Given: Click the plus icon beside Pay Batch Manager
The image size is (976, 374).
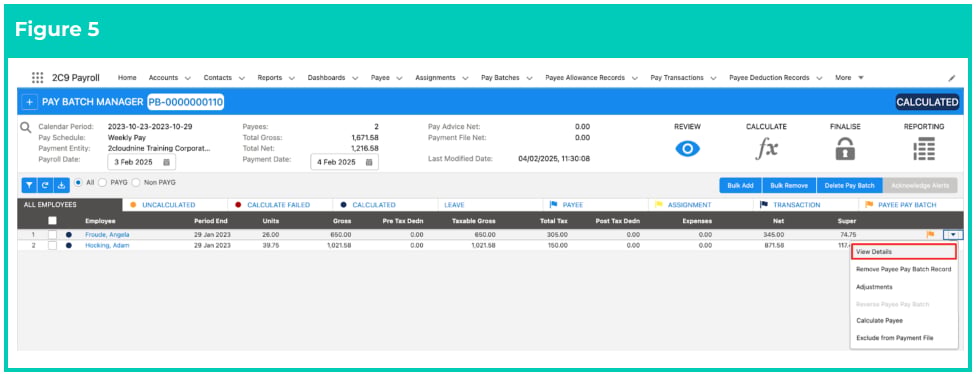Looking at the screenshot, I should (x=29, y=102).
